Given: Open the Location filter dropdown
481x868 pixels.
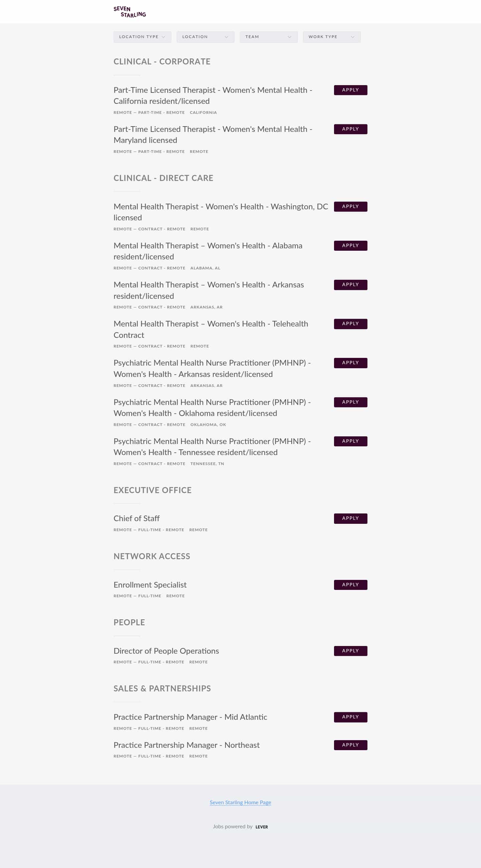Looking at the screenshot, I should click(205, 37).
